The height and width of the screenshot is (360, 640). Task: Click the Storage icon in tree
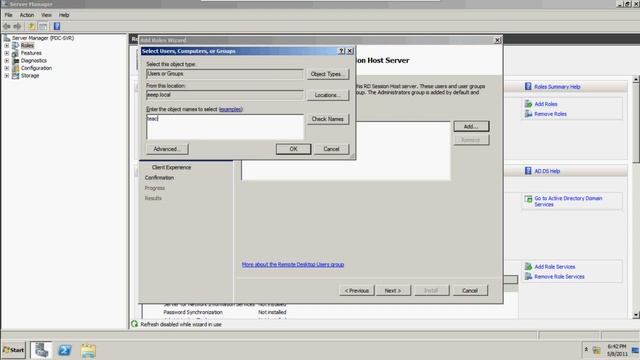coord(15,76)
